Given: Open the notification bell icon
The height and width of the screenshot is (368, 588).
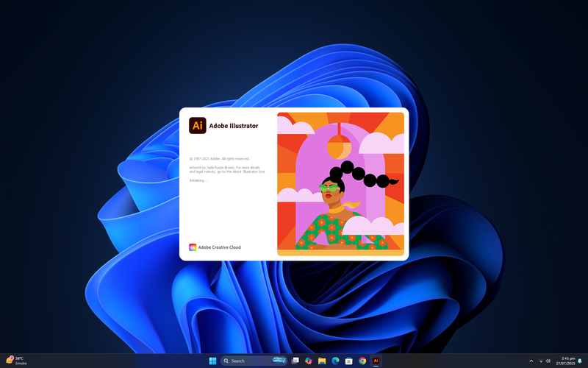Looking at the screenshot, I should 580,361.
